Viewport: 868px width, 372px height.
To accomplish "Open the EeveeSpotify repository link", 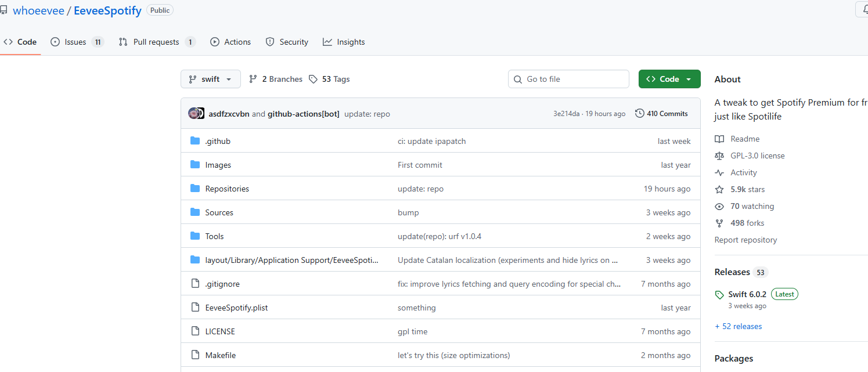I will [x=107, y=10].
